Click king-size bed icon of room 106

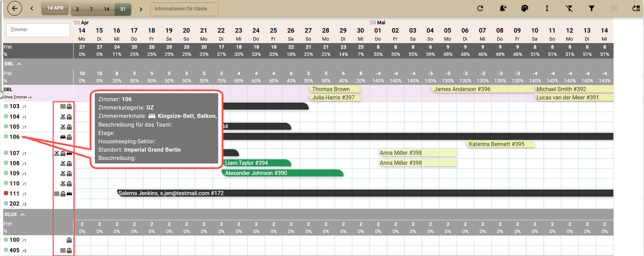63,136
